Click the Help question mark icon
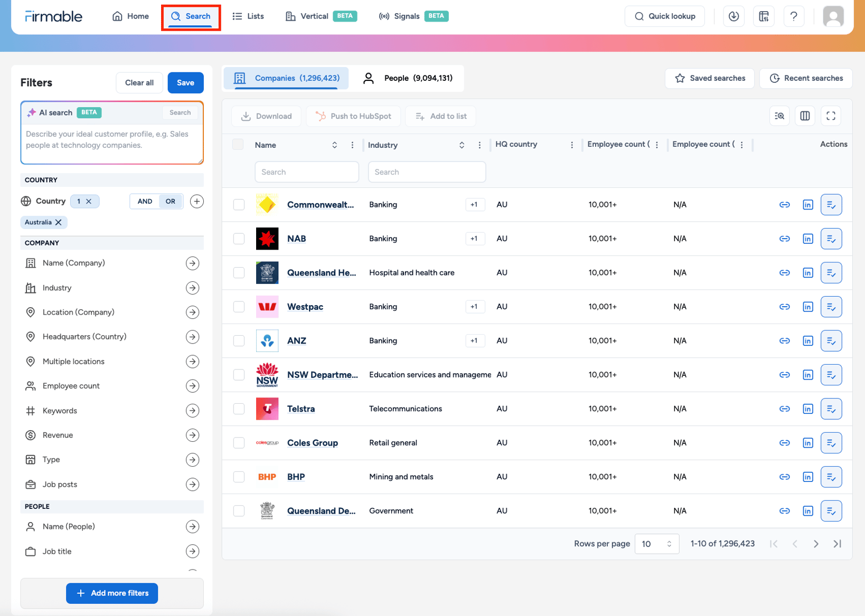 click(x=794, y=16)
